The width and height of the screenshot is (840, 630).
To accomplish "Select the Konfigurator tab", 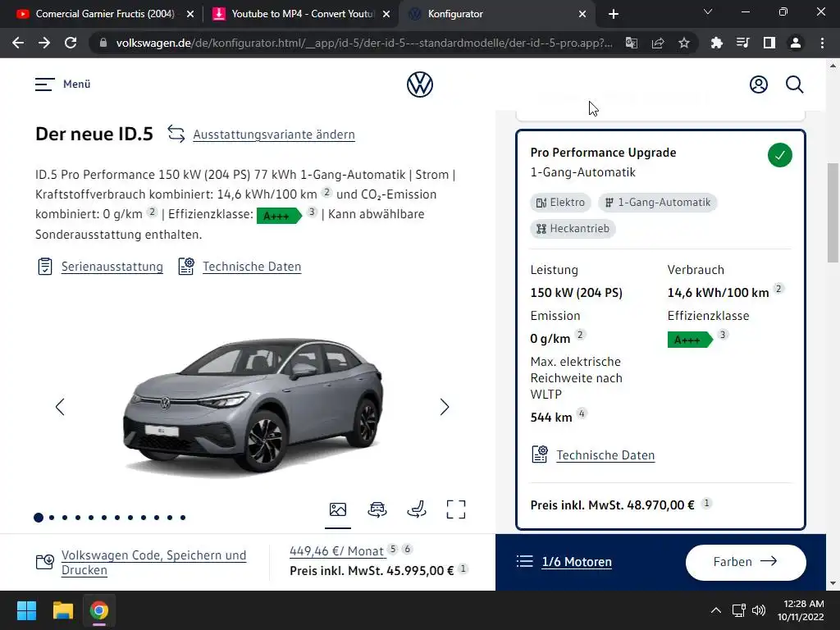I will pyautogui.click(x=495, y=14).
